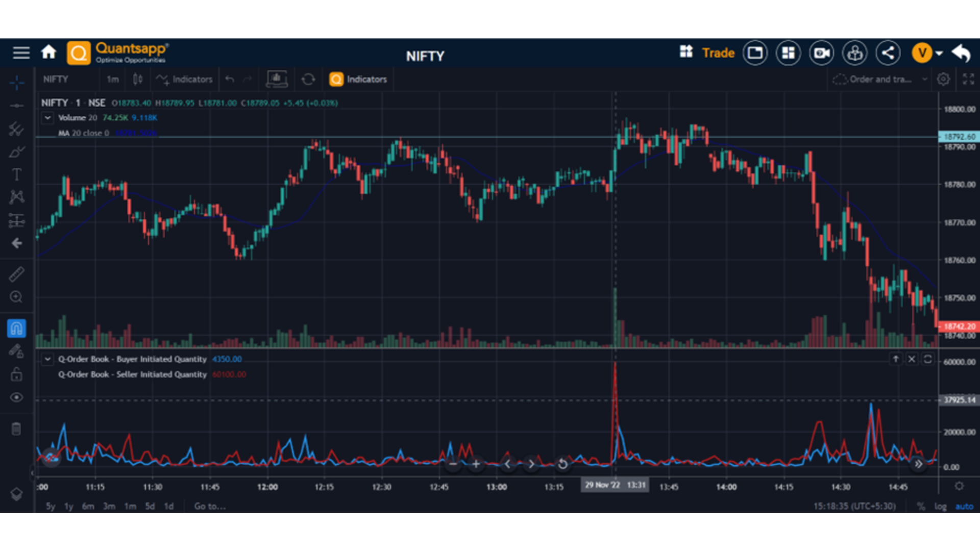This screenshot has width=980, height=551.
Task: Select the ruler measure tool
Action: pyautogui.click(x=16, y=274)
